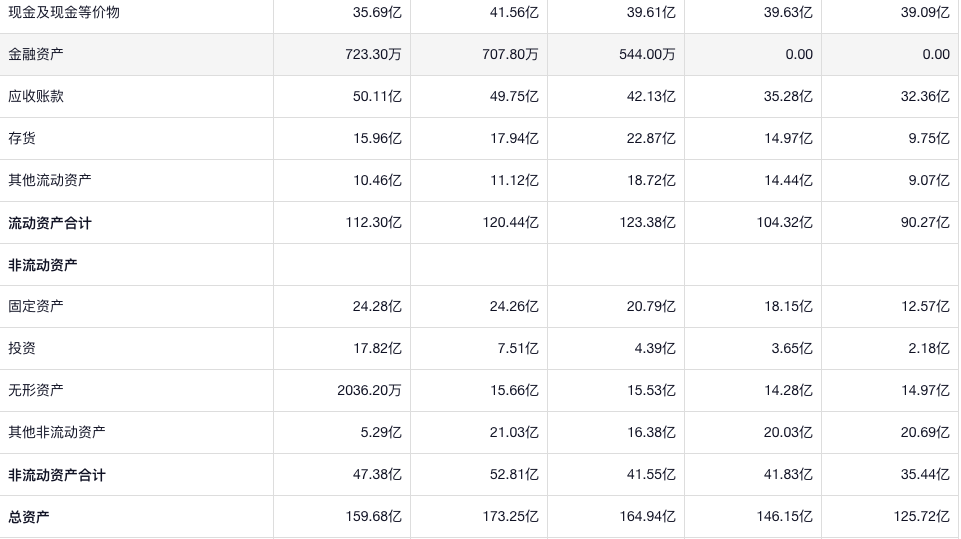961x539 pixels.
Task: Select the 50.11亿 应收账款 value
Action: point(377,97)
